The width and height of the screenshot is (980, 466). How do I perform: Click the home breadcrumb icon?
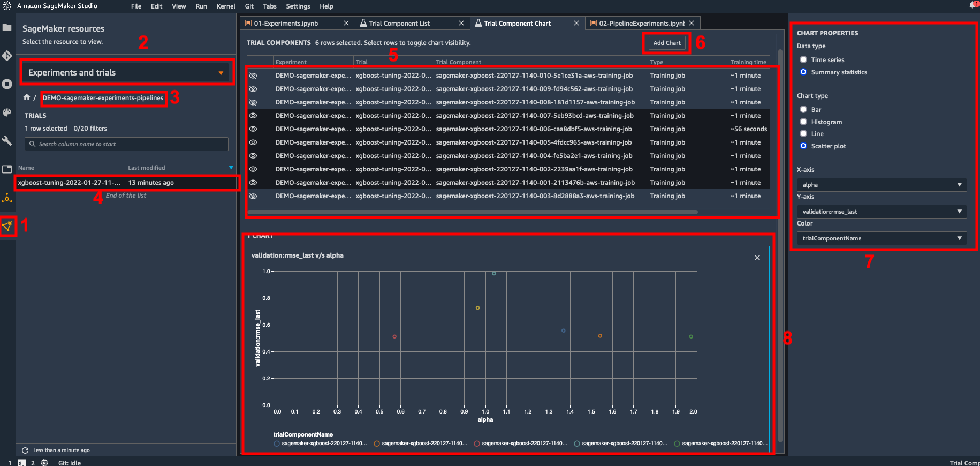coord(27,97)
